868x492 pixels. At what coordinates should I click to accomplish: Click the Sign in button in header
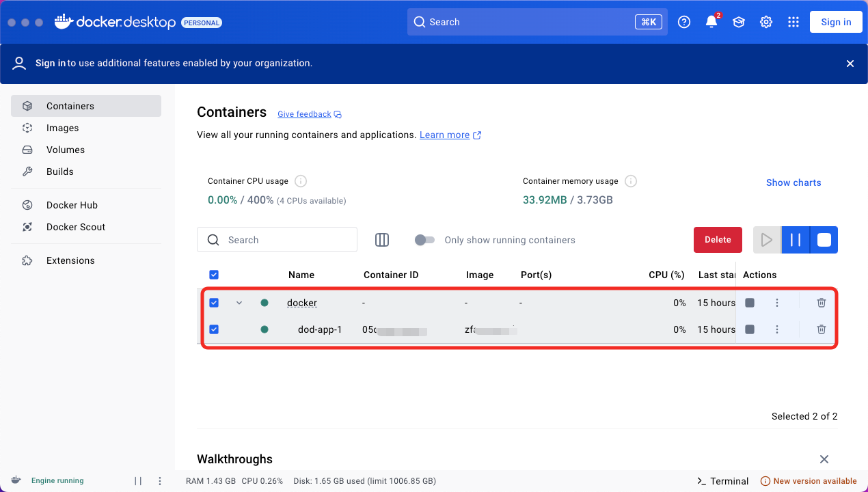pyautogui.click(x=836, y=22)
